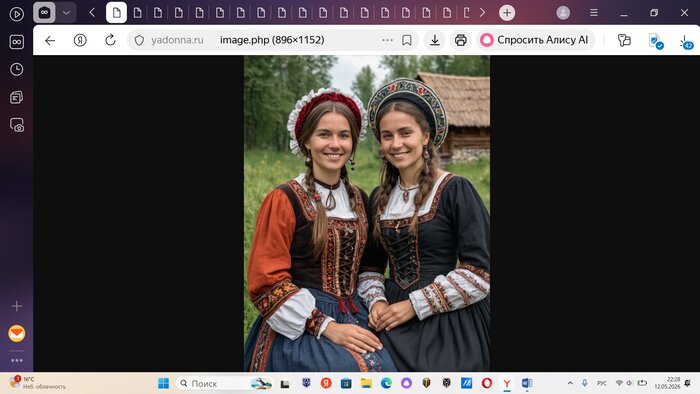Open the downloads arrow icon
The height and width of the screenshot is (394, 700).
434,40
